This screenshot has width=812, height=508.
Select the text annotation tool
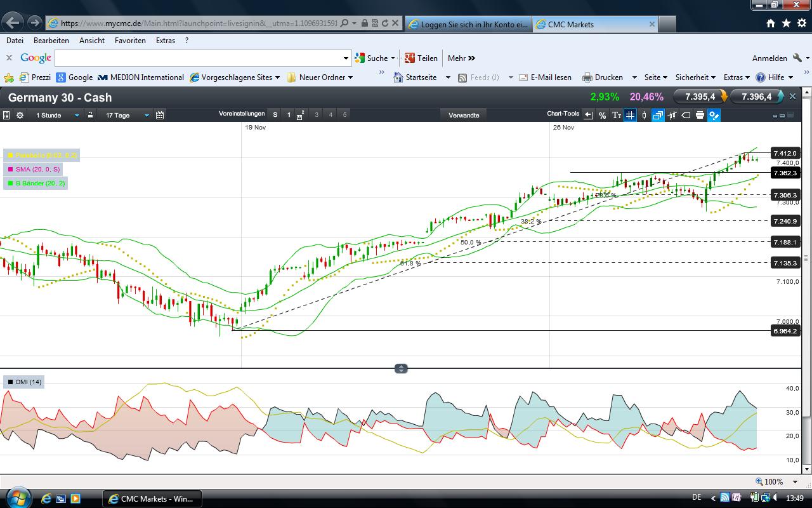point(617,115)
